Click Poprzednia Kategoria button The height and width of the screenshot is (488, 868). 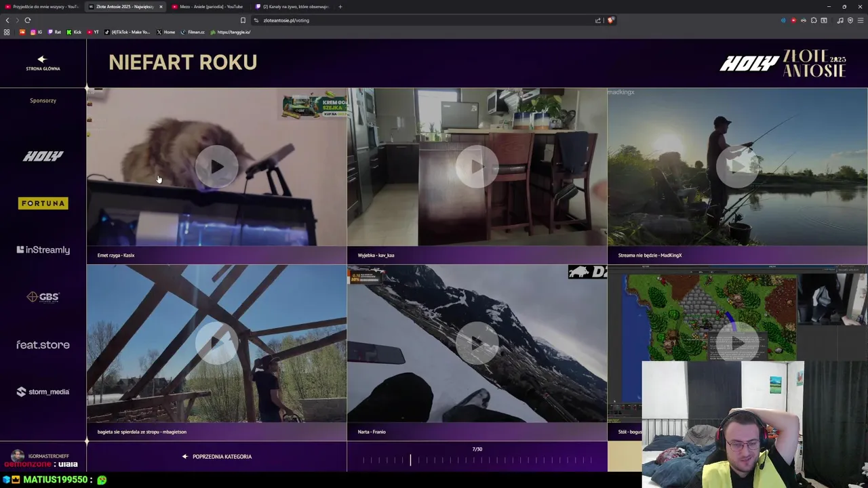pos(217,457)
